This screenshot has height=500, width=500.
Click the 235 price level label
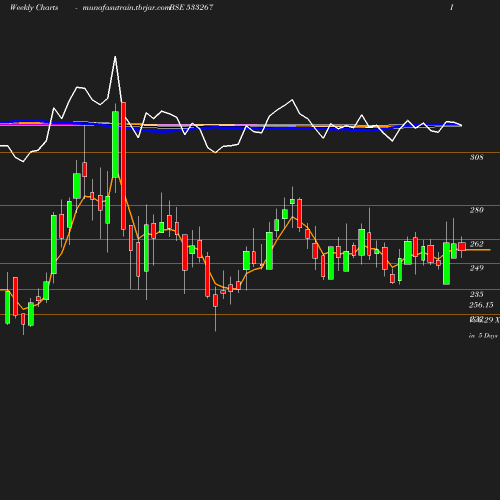(x=476, y=294)
